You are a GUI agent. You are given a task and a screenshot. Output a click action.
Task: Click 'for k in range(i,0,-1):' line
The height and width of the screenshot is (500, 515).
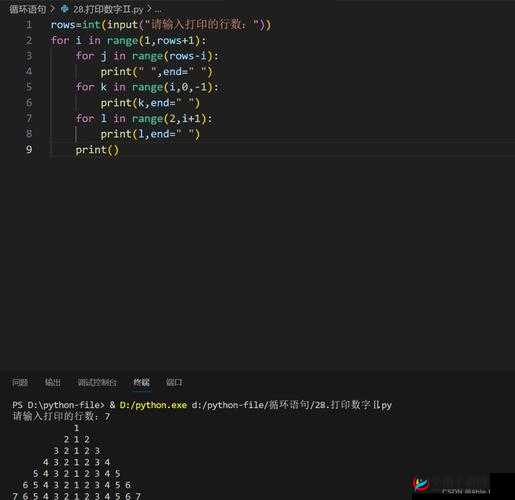(147, 87)
